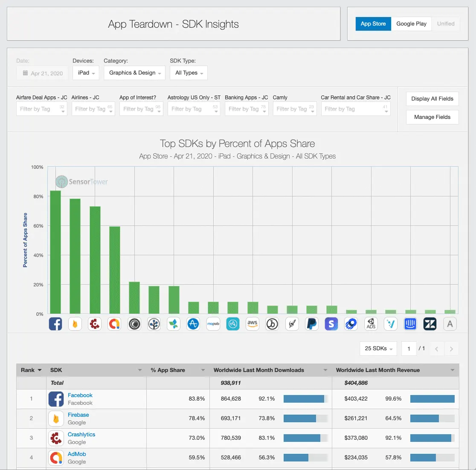Image resolution: width=476 pixels, height=470 pixels.
Task: Click the AWS icon under the chart
Action: [x=253, y=324]
